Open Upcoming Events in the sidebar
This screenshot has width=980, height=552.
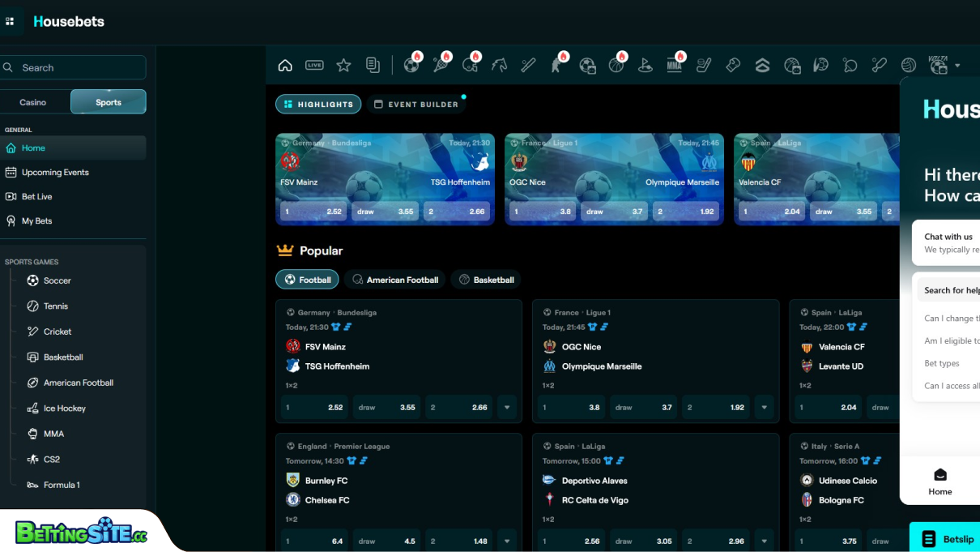(55, 173)
